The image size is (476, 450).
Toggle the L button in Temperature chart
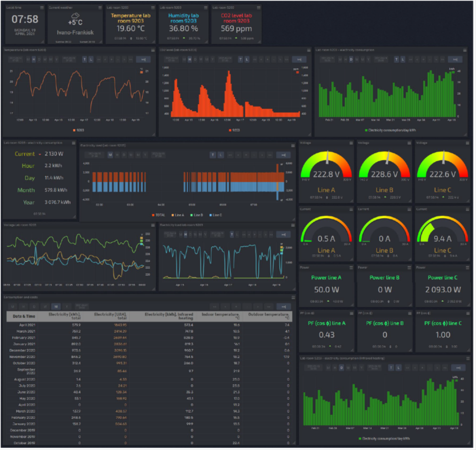pos(91,60)
